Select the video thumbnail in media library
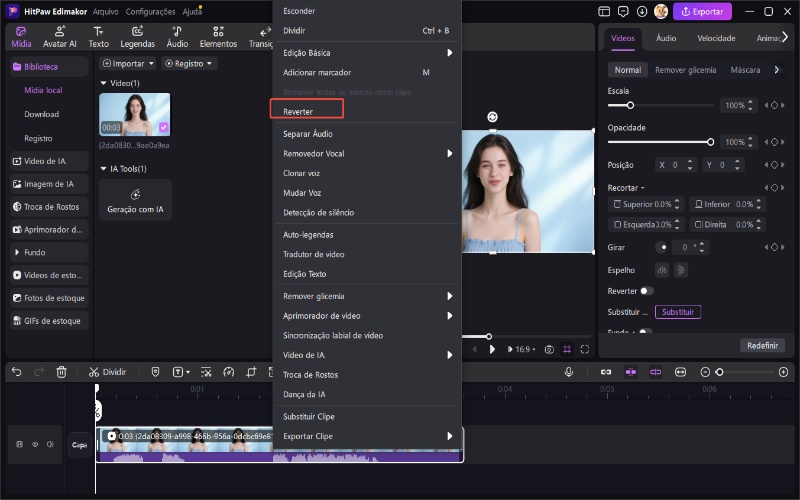Image resolution: width=800 pixels, height=500 pixels. click(135, 114)
